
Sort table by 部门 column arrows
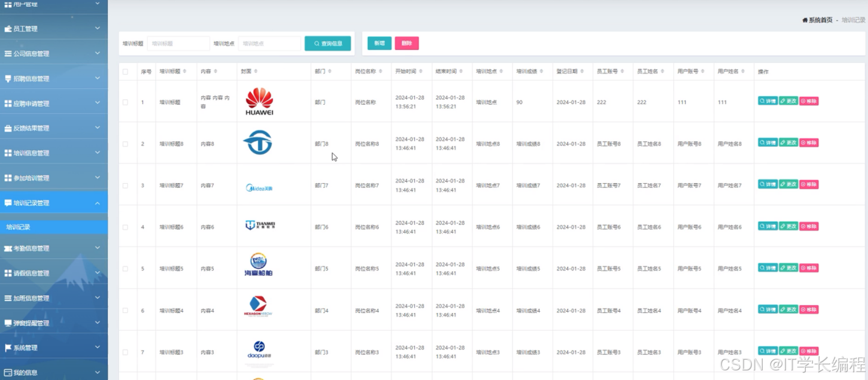pos(330,71)
